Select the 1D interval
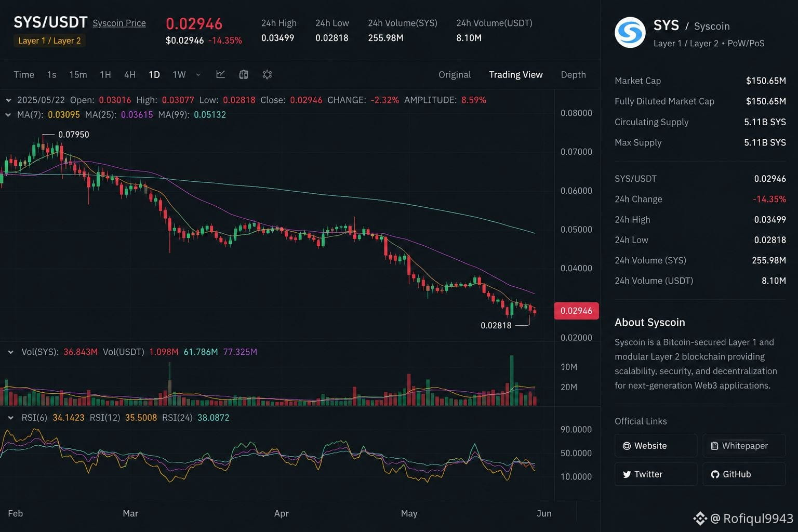Image resolution: width=798 pixels, height=532 pixels. point(154,74)
